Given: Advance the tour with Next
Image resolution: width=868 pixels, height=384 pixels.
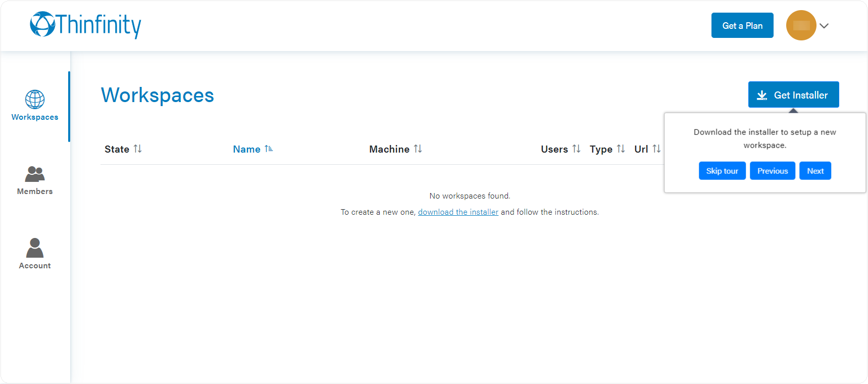Looking at the screenshot, I should pos(815,171).
